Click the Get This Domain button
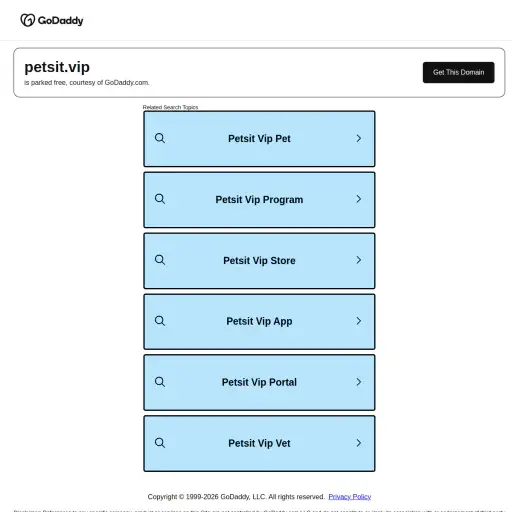 [458, 72]
